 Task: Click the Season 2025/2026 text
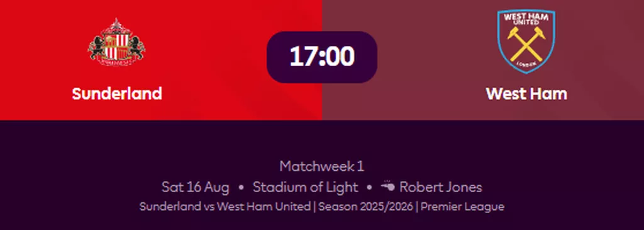(x=366, y=207)
